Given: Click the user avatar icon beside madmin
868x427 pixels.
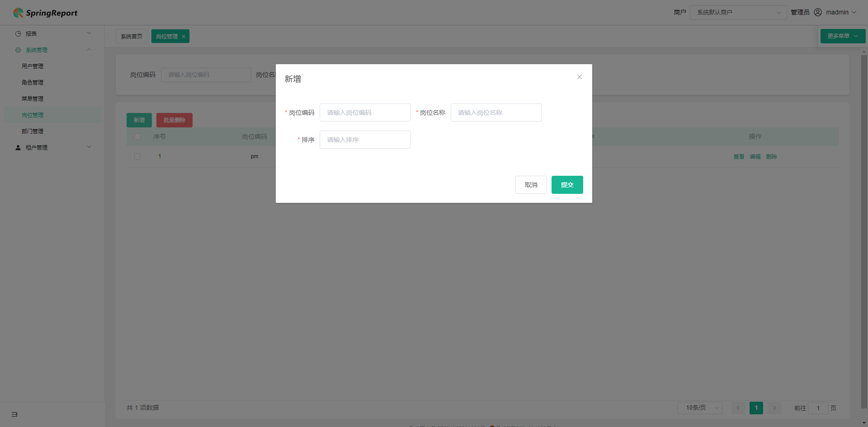Looking at the screenshot, I should 818,12.
